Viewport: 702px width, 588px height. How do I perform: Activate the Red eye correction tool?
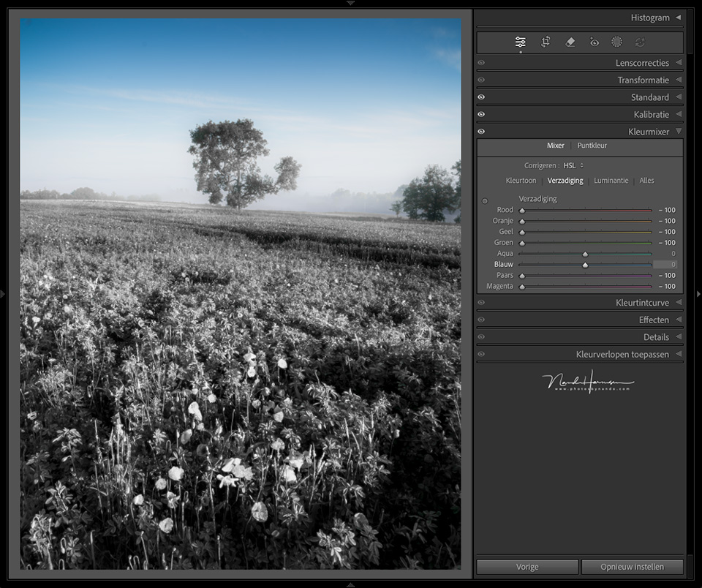[594, 42]
